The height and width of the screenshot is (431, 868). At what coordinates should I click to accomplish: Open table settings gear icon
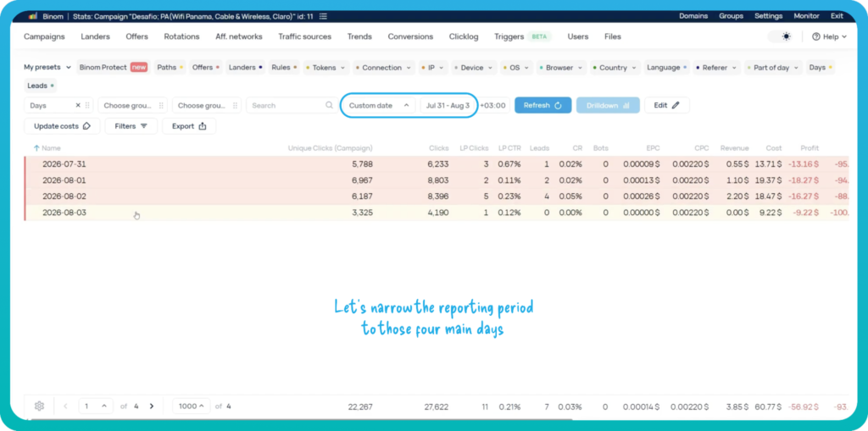(39, 406)
